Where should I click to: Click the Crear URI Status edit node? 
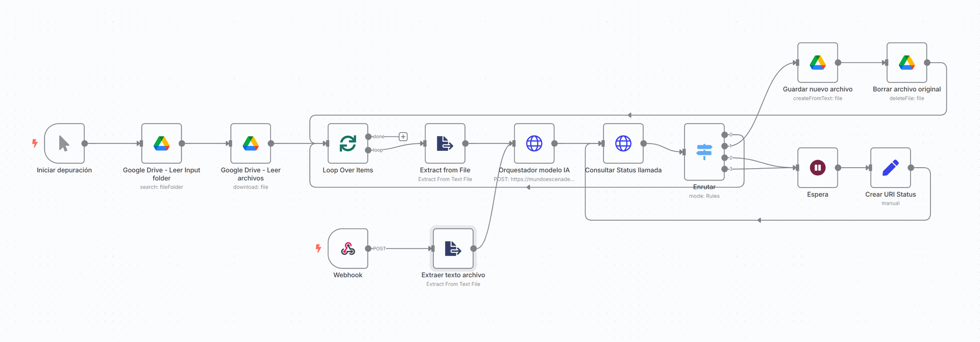tap(890, 168)
